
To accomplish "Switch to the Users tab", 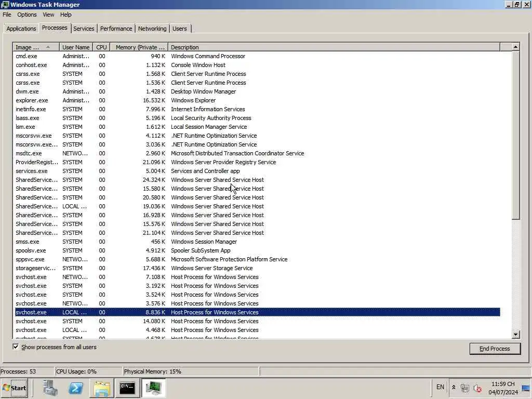I will pyautogui.click(x=179, y=29).
